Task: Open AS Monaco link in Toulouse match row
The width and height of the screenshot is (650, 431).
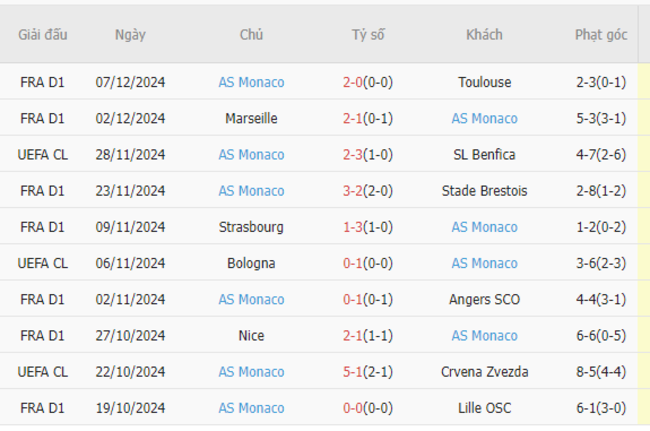Action: [251, 82]
